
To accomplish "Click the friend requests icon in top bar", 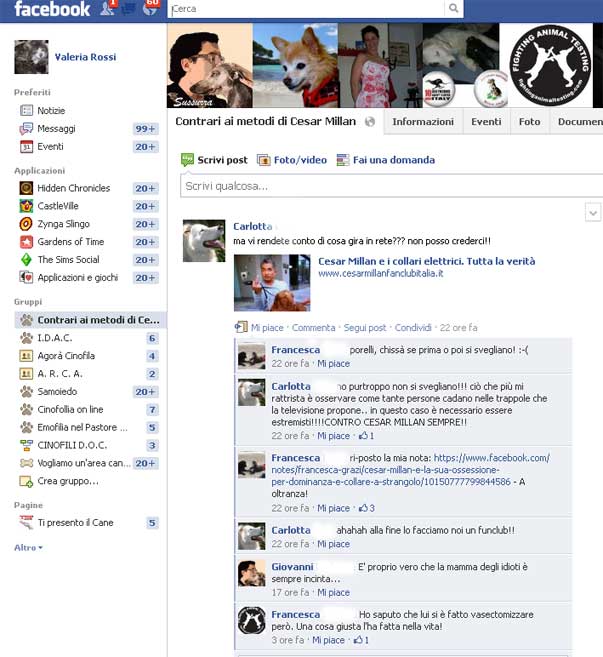I will coord(108,9).
